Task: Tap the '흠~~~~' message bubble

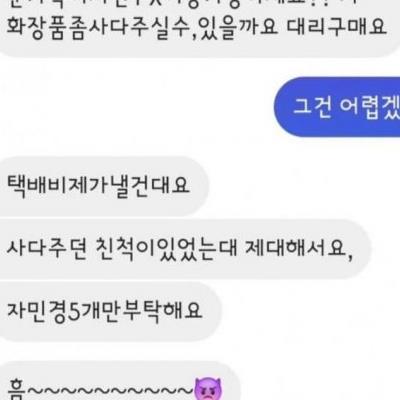Action: (115, 381)
